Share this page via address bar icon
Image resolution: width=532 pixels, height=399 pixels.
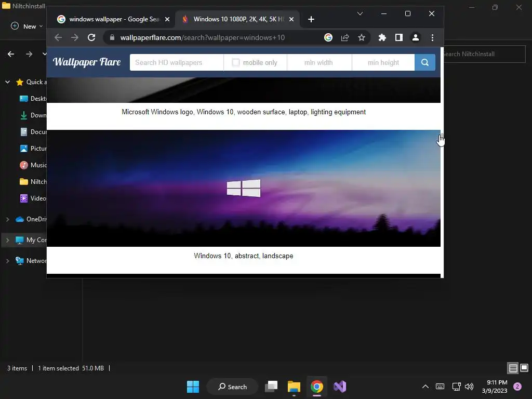coord(345,37)
